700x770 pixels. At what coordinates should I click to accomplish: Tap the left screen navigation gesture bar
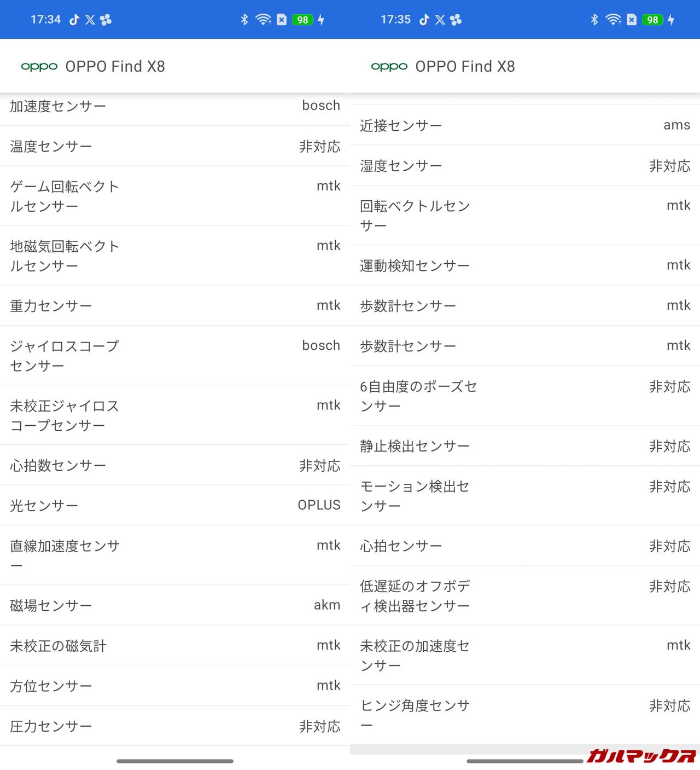click(175, 761)
